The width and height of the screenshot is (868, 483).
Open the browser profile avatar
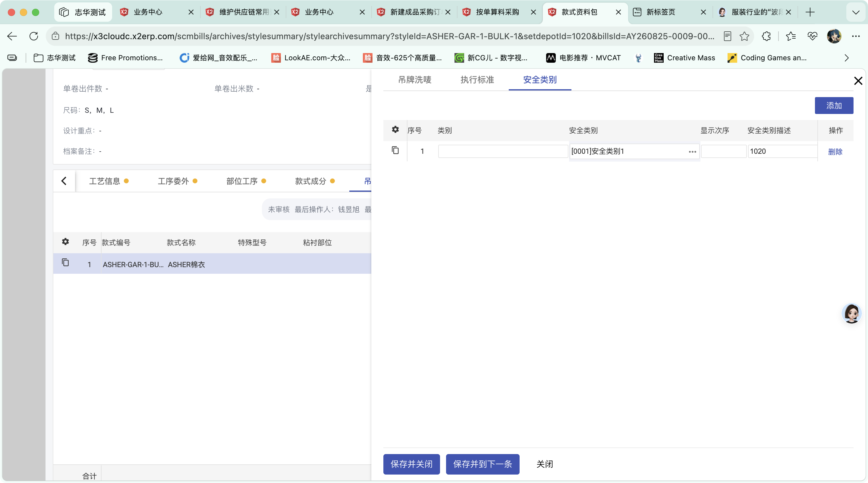[x=834, y=36]
